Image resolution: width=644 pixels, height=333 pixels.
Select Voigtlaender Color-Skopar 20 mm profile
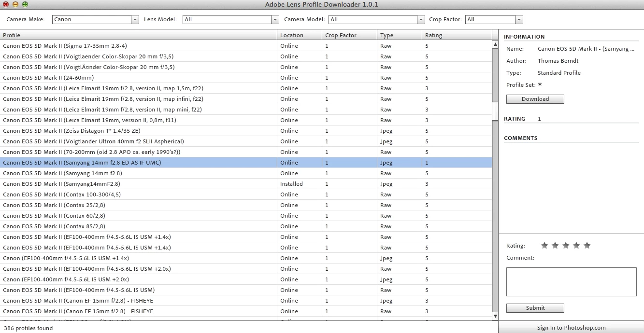click(246, 56)
